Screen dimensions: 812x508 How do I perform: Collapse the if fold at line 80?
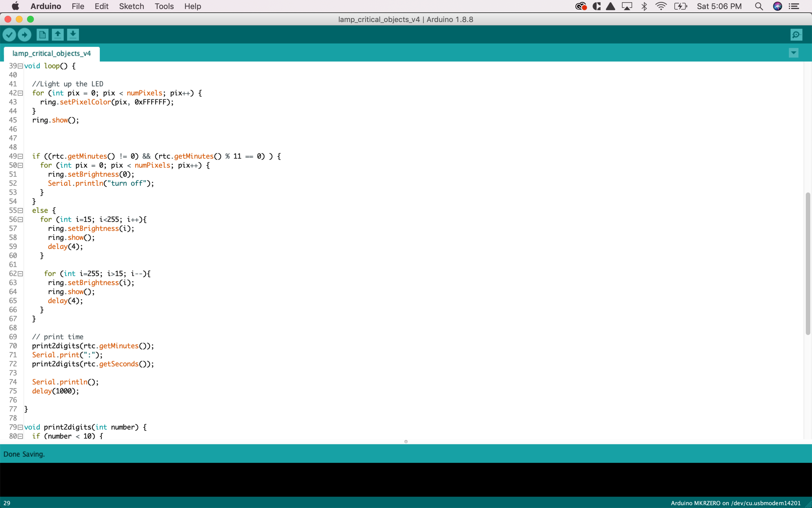pos(20,436)
